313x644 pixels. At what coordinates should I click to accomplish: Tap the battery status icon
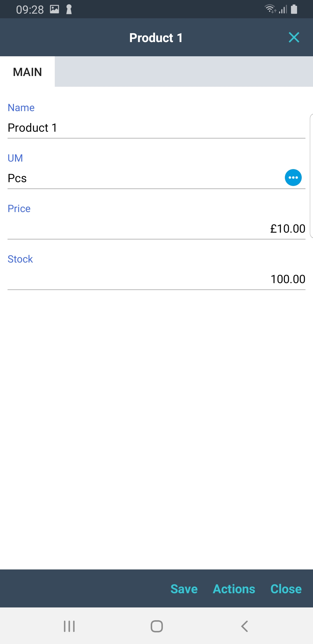click(x=294, y=9)
